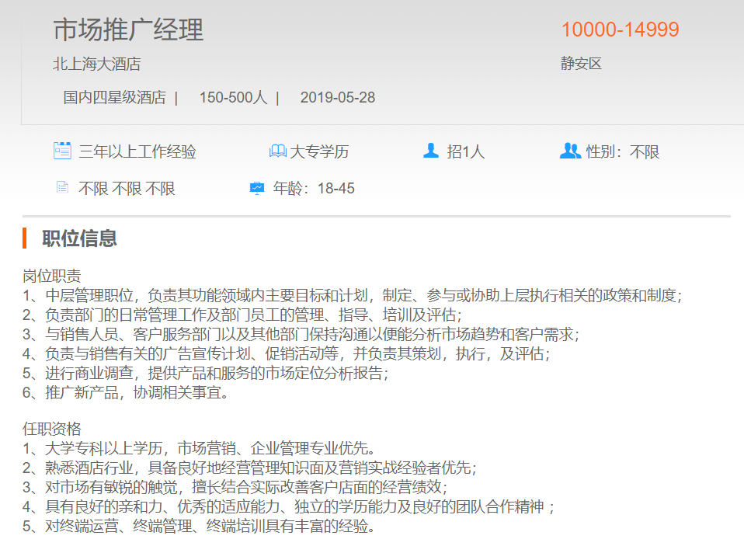Click the single person icon beside 招1人
The height and width of the screenshot is (560, 744).
click(431, 151)
